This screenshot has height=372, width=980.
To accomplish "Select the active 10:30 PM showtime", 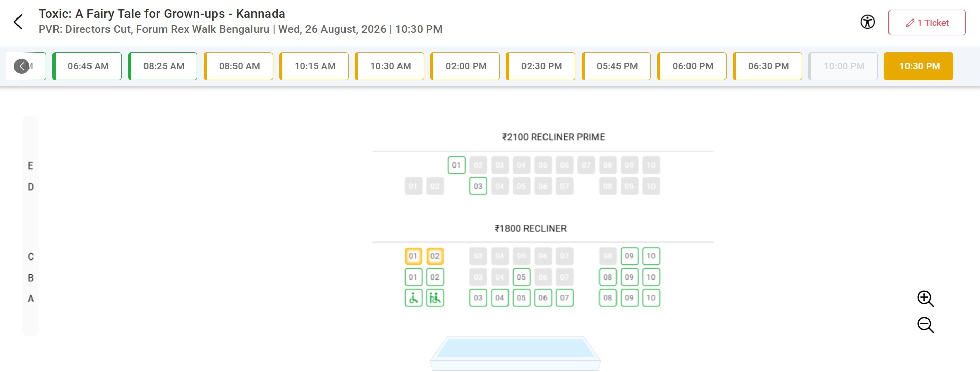I will (x=918, y=66).
